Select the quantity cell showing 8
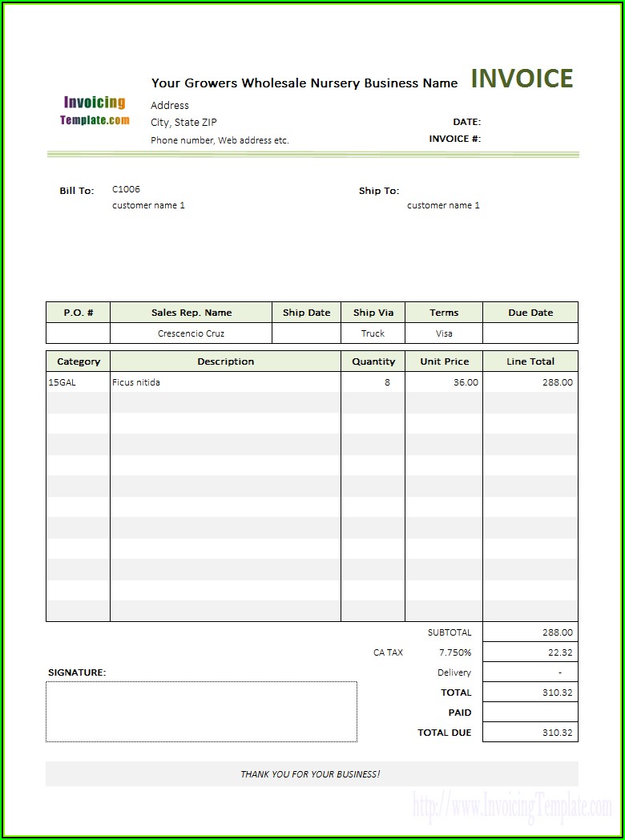625x840 pixels. click(x=373, y=382)
